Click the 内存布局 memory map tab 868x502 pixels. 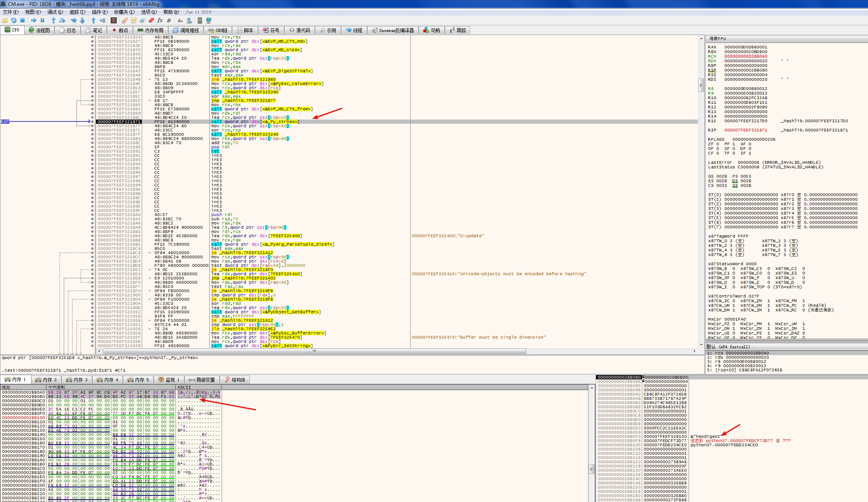pyautogui.click(x=151, y=30)
